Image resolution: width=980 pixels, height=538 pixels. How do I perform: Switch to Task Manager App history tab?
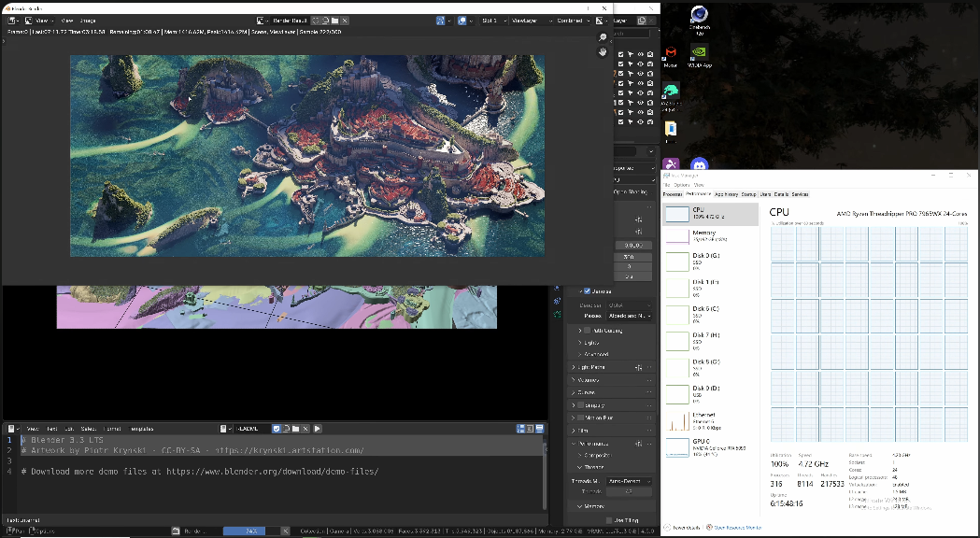pyautogui.click(x=726, y=194)
